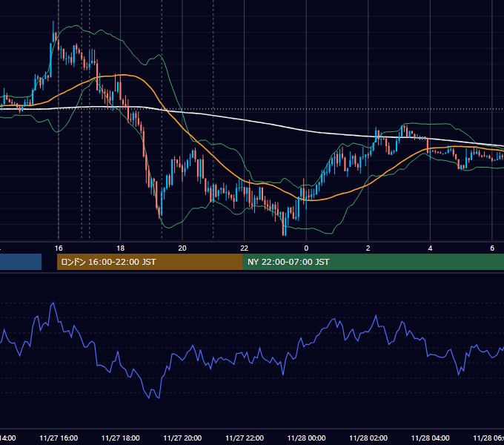504x445 pixels.
Task: Click the London 16:00-22:00 JST session bar
Action: [x=150, y=262]
